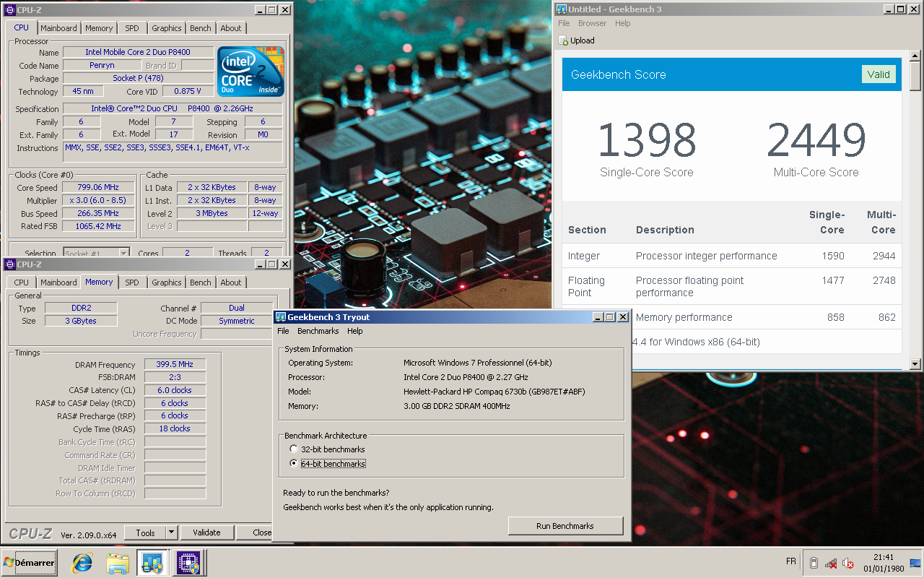This screenshot has width=924, height=578.
Task: Click scrollbar up arrow in Geekbench results
Action: pos(915,56)
